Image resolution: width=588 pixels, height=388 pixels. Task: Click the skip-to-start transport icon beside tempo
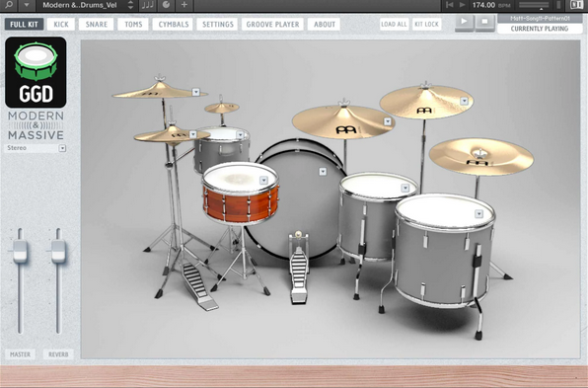[x=449, y=5]
